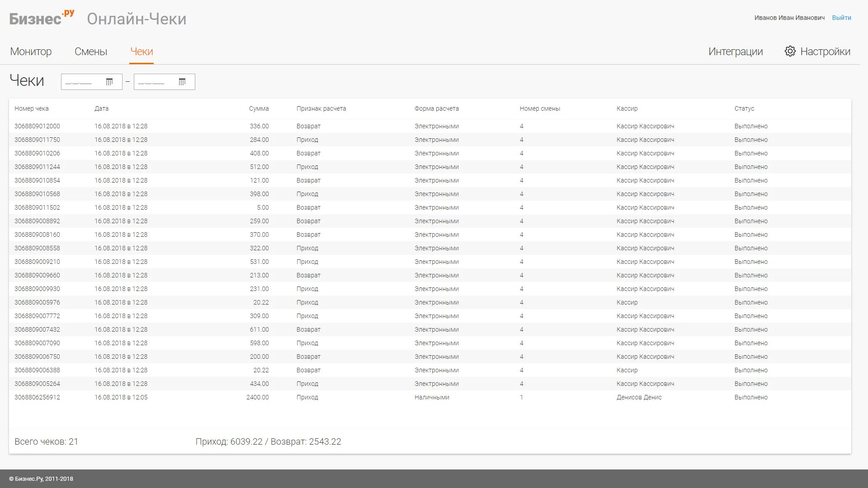Click the Бизнес.ру logo

[42, 18]
